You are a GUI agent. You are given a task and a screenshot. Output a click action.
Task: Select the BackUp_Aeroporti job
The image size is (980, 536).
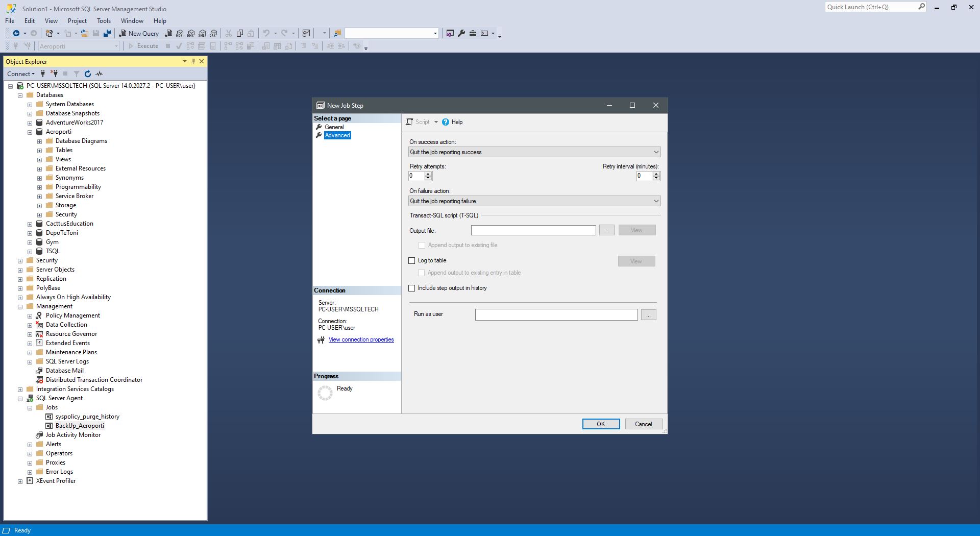80,426
